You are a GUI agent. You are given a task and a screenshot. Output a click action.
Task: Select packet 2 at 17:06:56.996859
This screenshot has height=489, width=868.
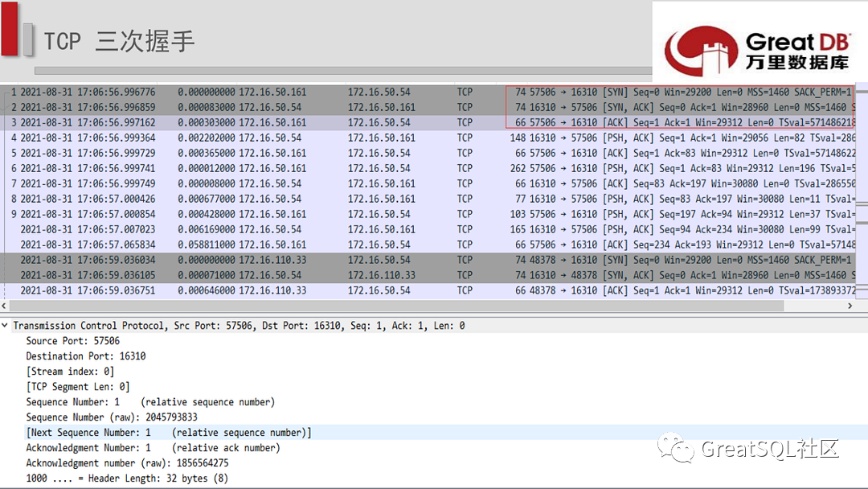(x=428, y=108)
